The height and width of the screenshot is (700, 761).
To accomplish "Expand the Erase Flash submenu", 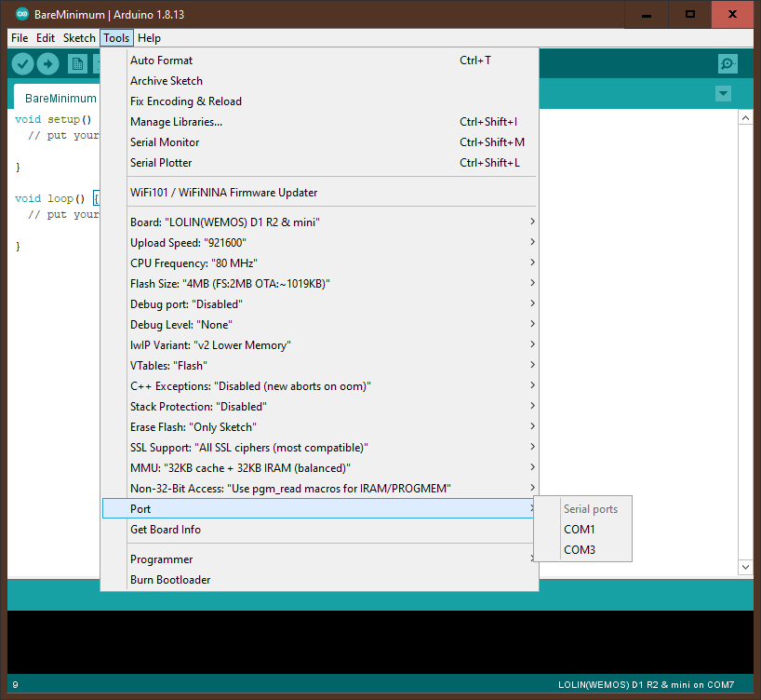I will click(319, 426).
